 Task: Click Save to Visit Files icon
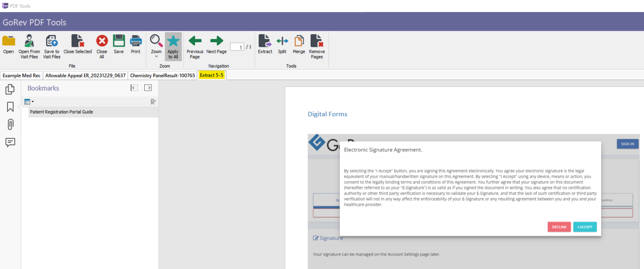point(52,46)
